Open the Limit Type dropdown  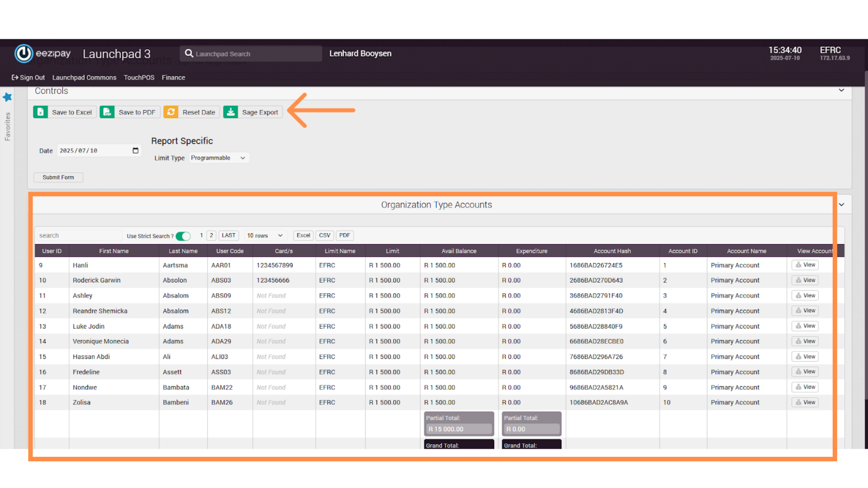pos(219,158)
